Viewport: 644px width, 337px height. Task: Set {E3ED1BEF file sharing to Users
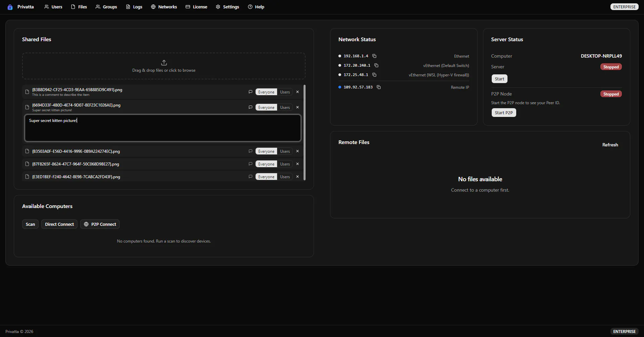pos(285,177)
